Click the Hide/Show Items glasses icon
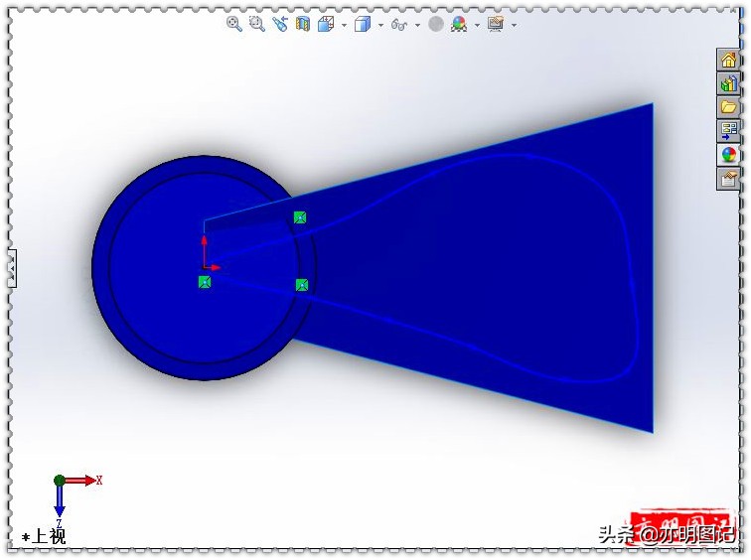 [x=399, y=24]
